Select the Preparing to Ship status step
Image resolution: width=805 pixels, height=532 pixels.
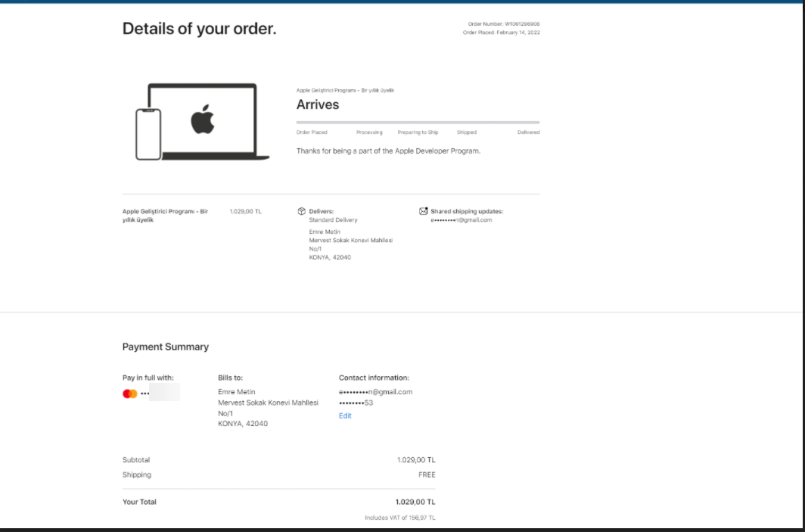[x=418, y=132]
